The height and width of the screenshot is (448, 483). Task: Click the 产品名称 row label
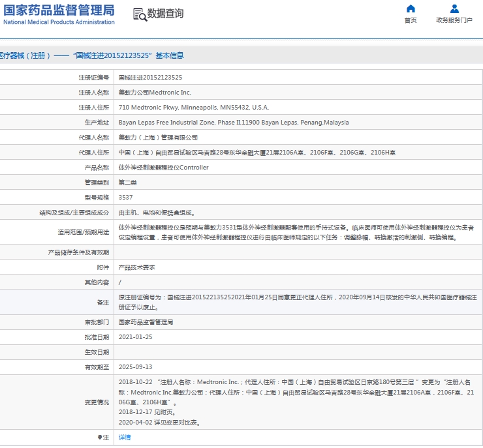pos(97,168)
